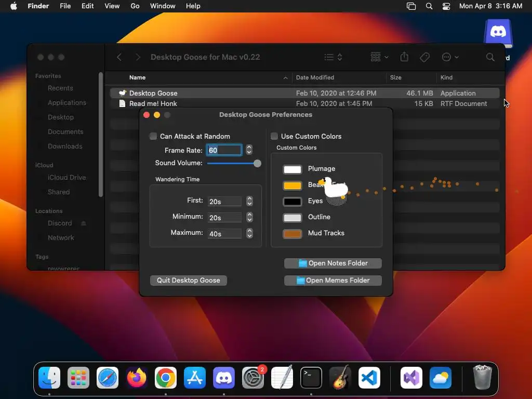This screenshot has height=399, width=532.
Task: Click the Finder back arrow
Action: pos(119,57)
